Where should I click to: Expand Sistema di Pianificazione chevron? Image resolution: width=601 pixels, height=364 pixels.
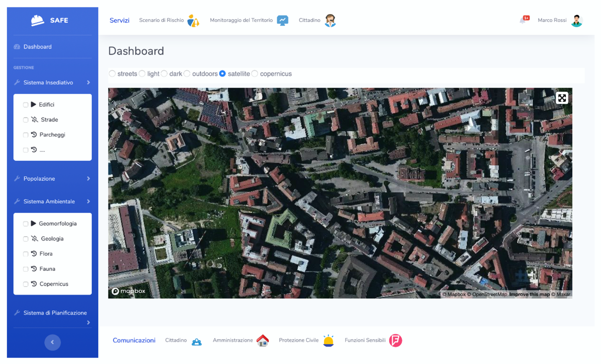pyautogui.click(x=88, y=322)
